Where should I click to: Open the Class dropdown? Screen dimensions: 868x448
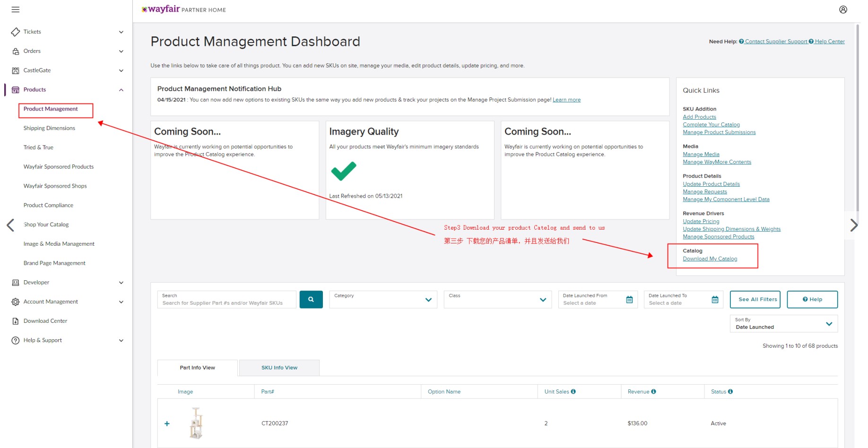(497, 299)
